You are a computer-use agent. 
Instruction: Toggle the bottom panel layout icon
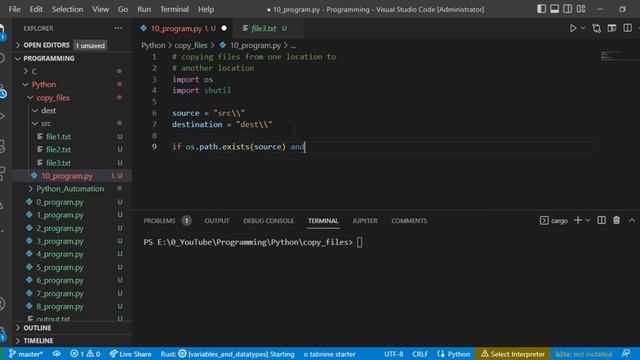554,9
